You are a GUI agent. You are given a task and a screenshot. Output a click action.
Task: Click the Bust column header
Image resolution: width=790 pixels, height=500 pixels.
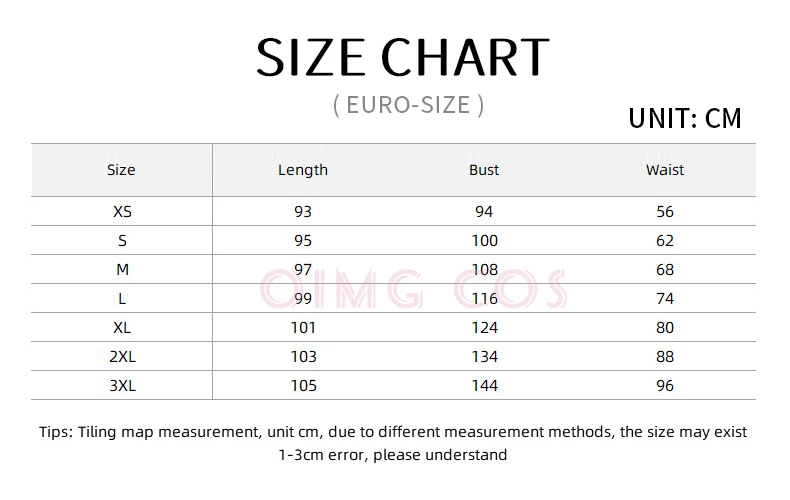(x=484, y=170)
